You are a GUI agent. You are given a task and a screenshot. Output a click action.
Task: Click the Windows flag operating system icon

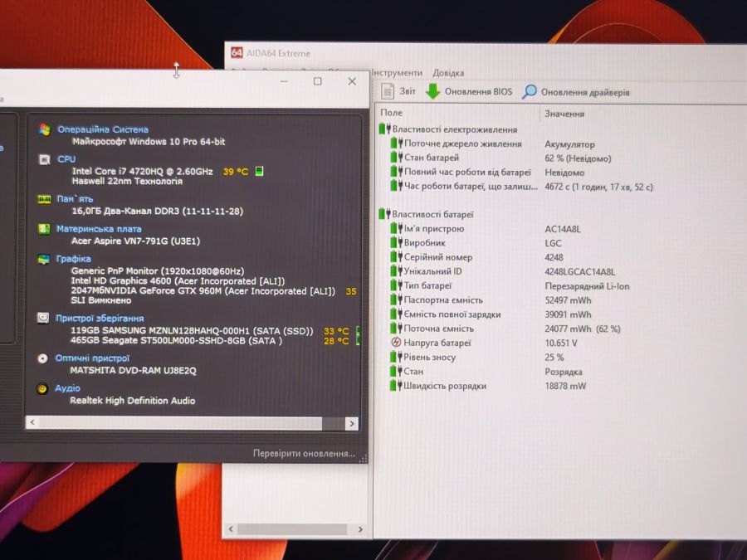(45, 129)
